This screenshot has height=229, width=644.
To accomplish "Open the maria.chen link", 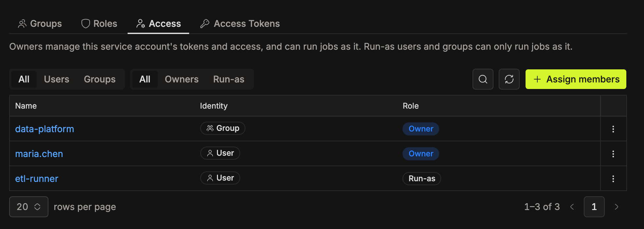I will (x=39, y=154).
